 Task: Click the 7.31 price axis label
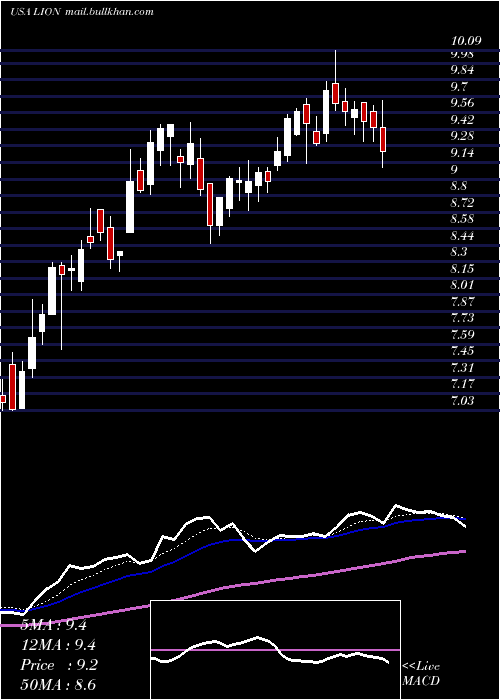[464, 368]
